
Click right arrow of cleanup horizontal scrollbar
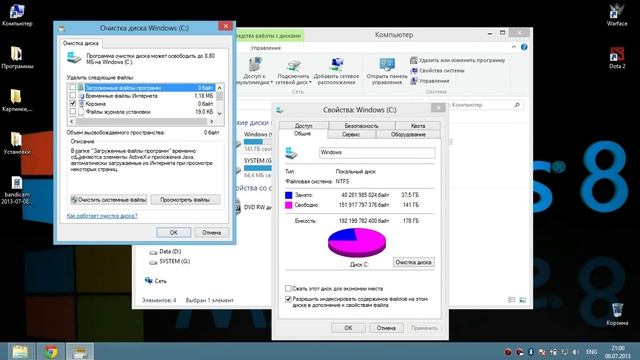pyautogui.click(x=211, y=121)
